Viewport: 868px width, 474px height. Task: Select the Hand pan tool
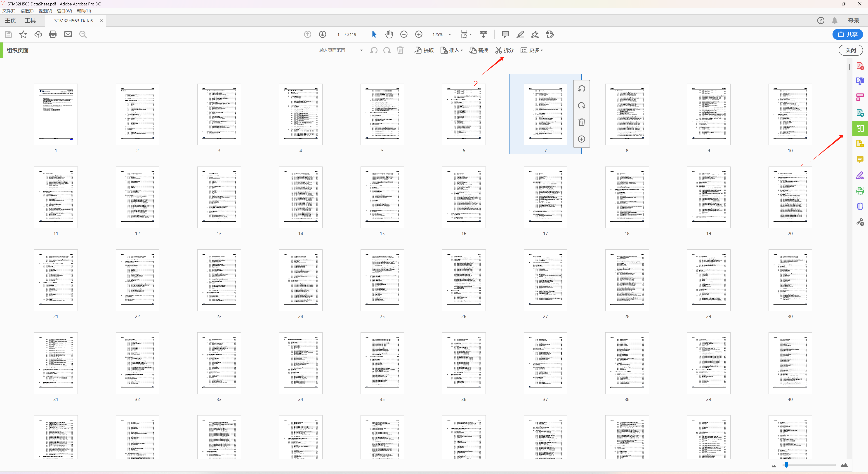[x=389, y=34]
